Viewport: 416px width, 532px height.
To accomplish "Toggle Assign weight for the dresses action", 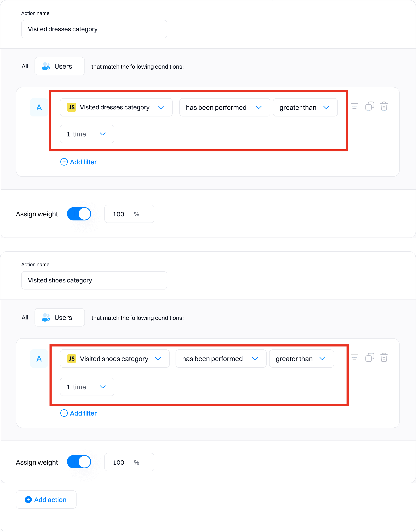I will pyautogui.click(x=79, y=214).
